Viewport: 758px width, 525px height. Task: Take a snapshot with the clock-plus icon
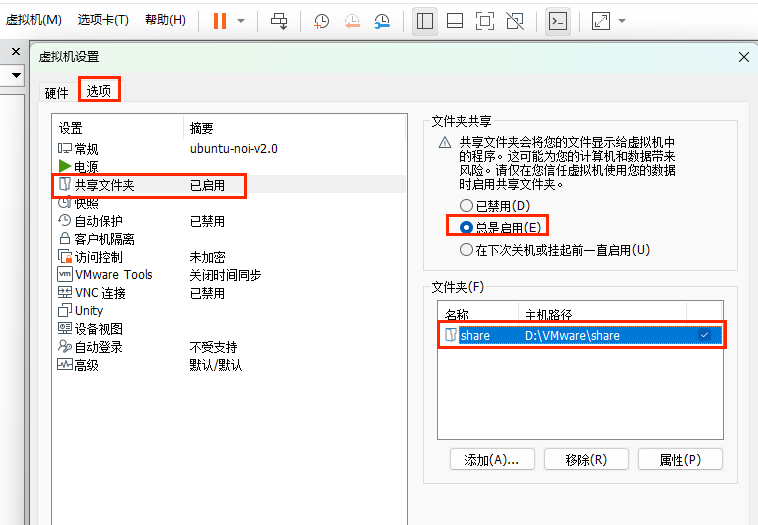[321, 21]
